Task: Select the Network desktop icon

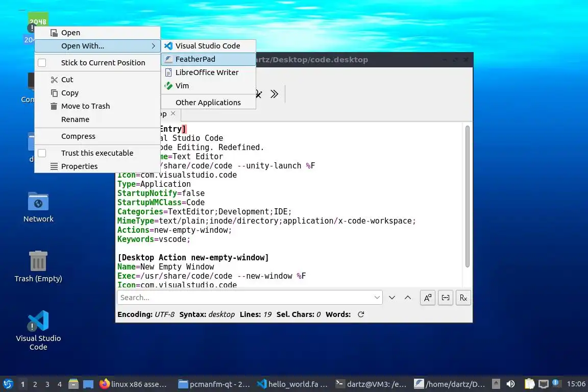Action: click(x=38, y=207)
